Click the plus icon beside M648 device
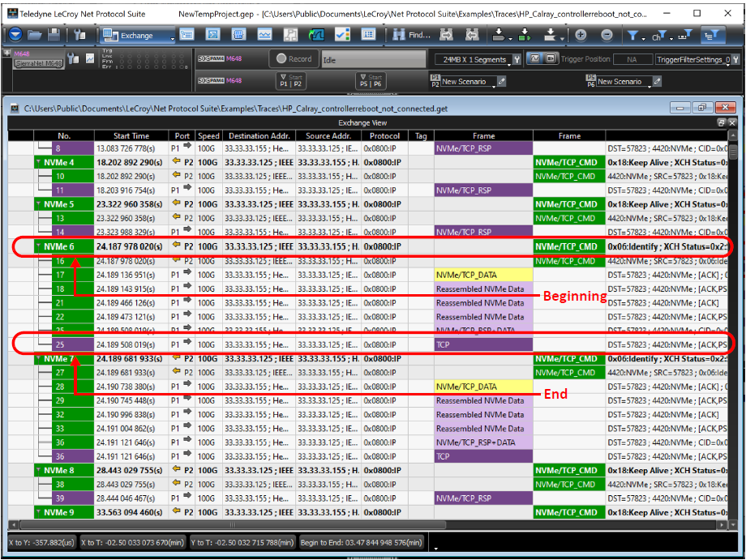Viewport: 746px width, 560px height. (x=7, y=53)
